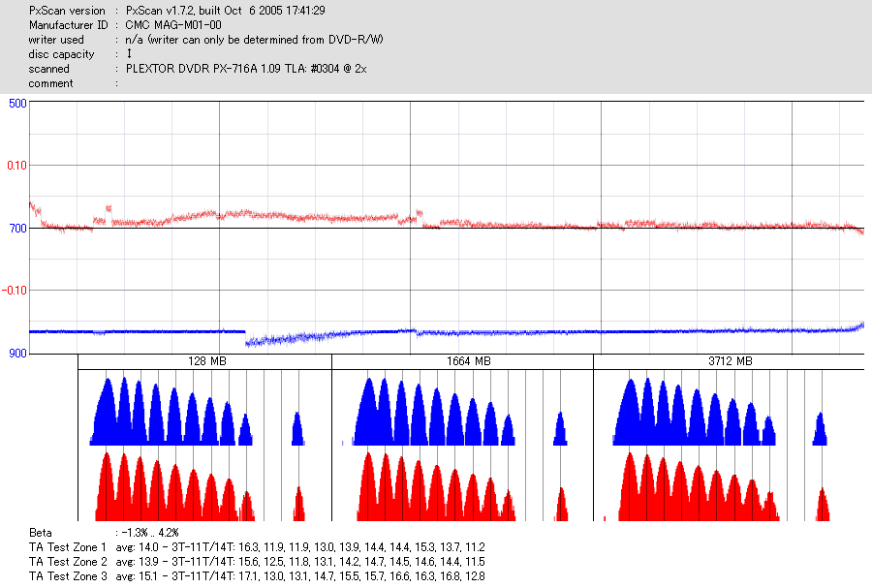Click the blue 700 axis label
This screenshot has height=588, width=872.
point(17,229)
